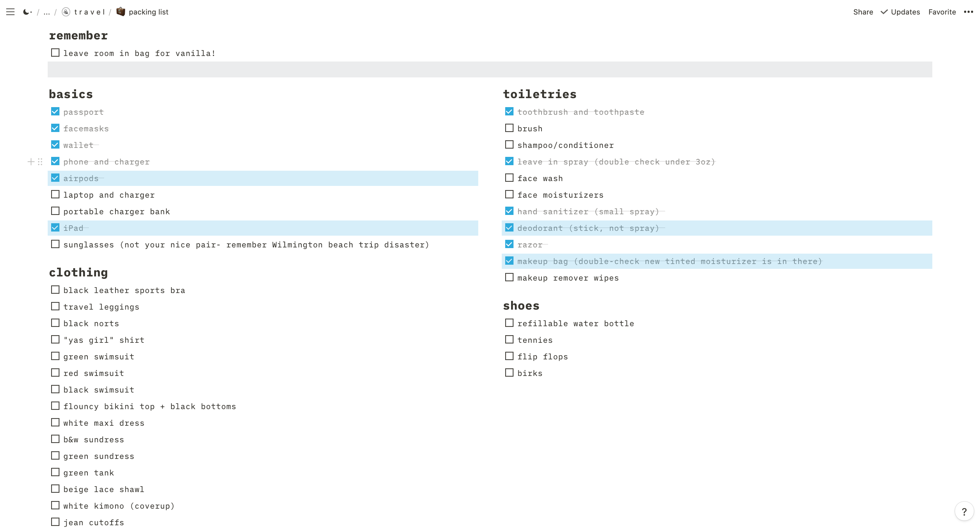The width and height of the screenshot is (980, 528).
Task: Open the Share menu
Action: 863,12
